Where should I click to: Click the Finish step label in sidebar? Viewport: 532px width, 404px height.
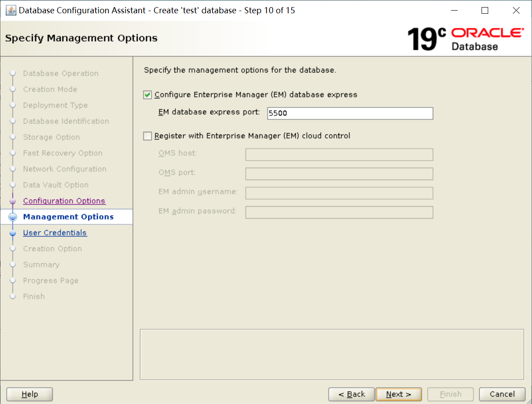point(34,296)
